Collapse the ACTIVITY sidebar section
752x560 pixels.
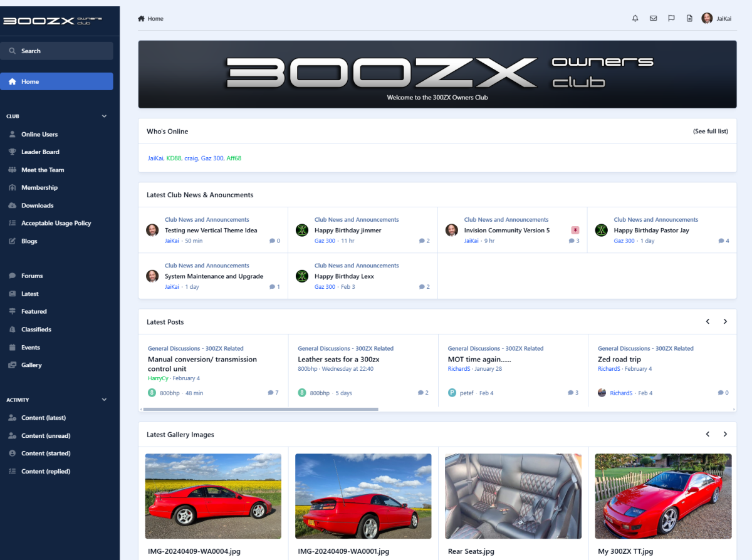pyautogui.click(x=104, y=400)
